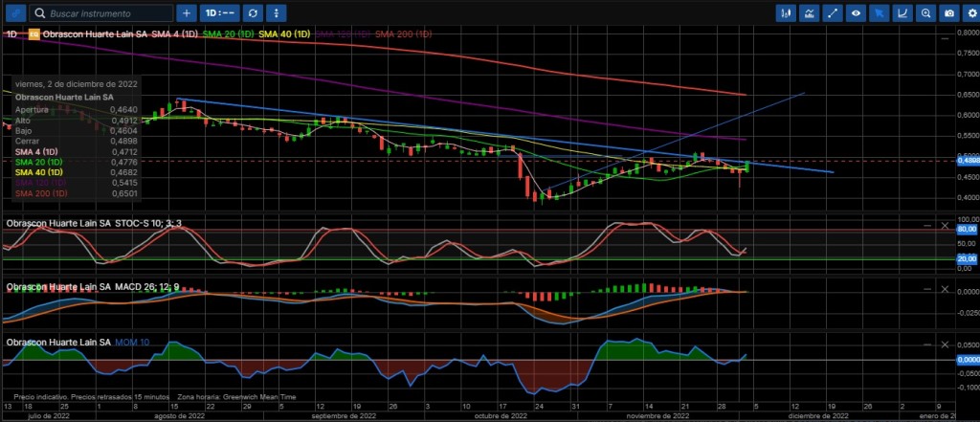Click the 80,00 stochastic level tag
Image resolution: width=980 pixels, height=422 pixels.
[967, 229]
